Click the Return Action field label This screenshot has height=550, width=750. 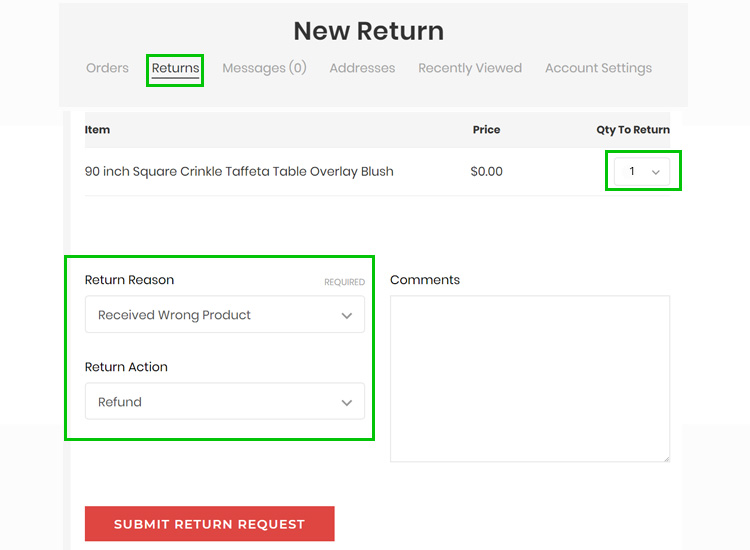pos(126,367)
